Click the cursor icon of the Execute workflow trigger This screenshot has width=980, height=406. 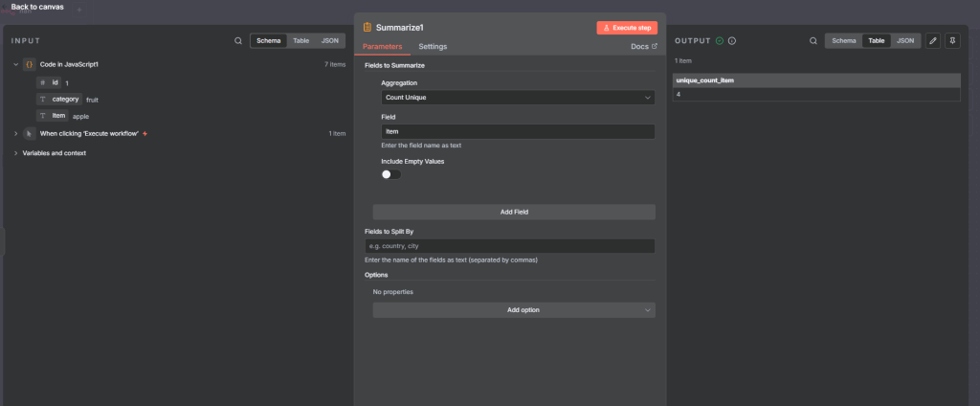29,133
